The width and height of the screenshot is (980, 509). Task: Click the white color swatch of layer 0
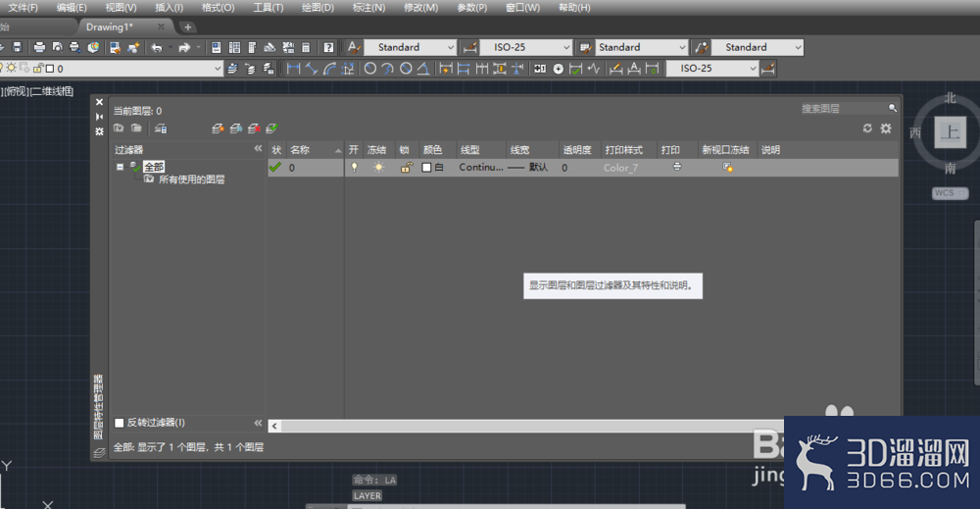427,168
